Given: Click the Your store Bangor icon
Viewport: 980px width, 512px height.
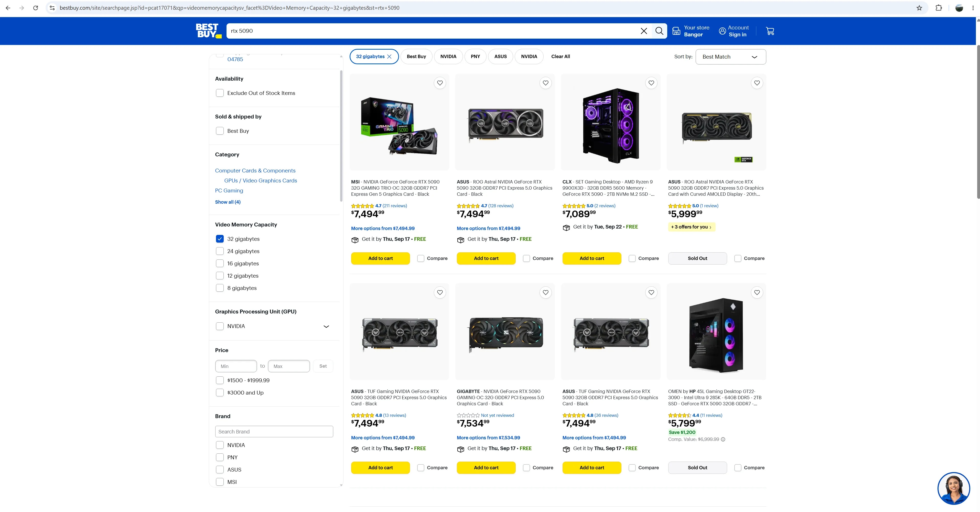Looking at the screenshot, I should [x=676, y=31].
